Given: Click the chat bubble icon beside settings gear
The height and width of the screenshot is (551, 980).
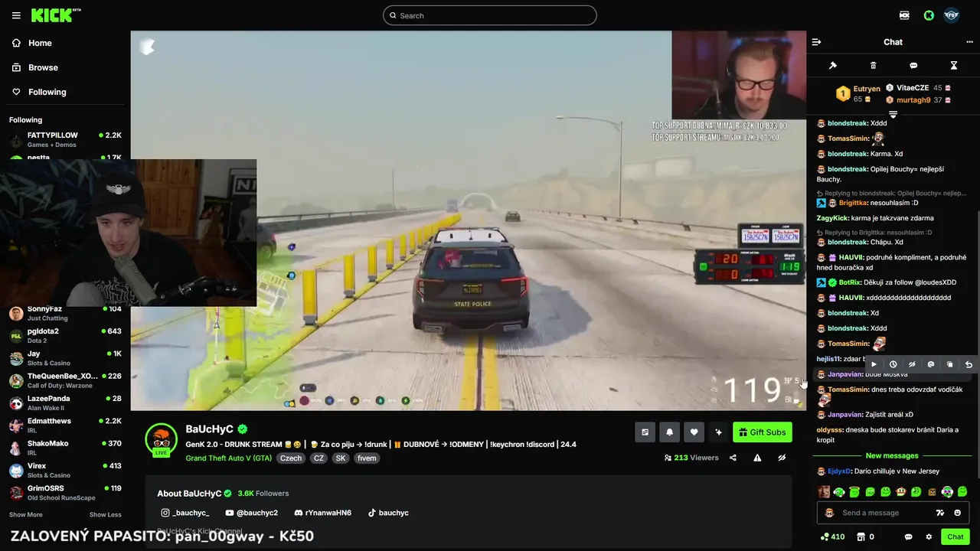Looking at the screenshot, I should click(x=909, y=536).
